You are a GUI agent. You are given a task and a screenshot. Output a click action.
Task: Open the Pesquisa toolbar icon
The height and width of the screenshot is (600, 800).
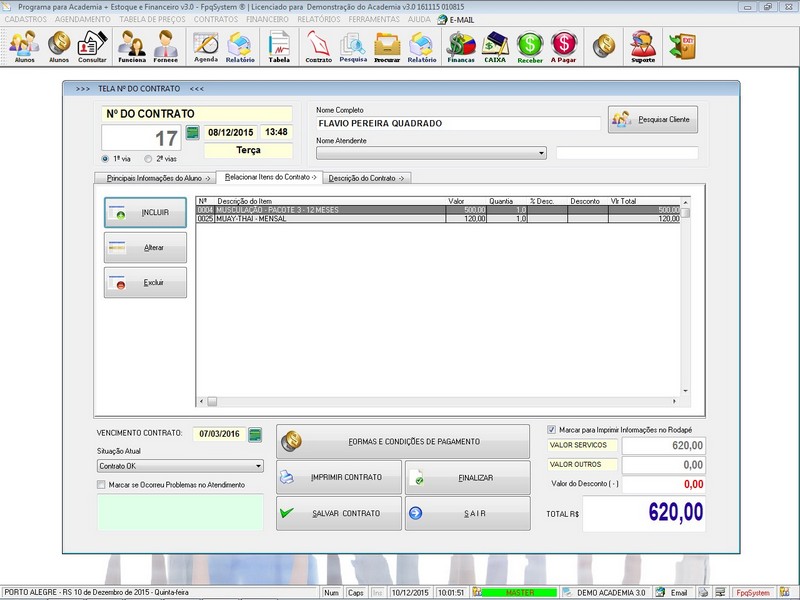point(353,46)
